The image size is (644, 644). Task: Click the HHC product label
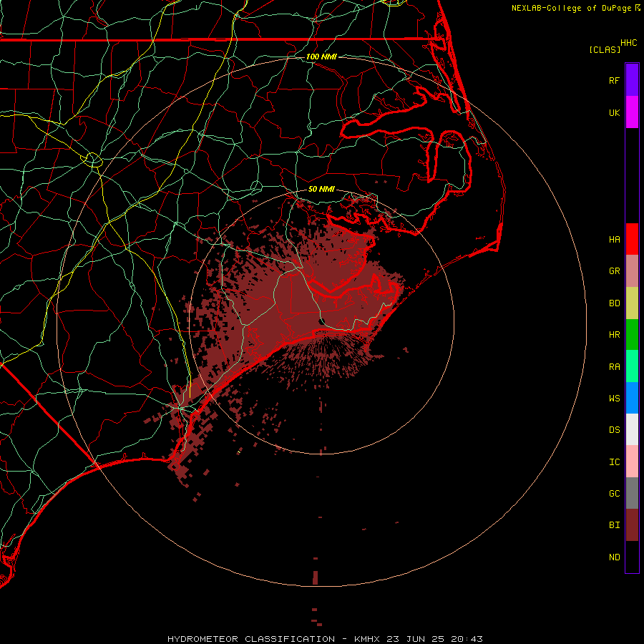point(628,43)
